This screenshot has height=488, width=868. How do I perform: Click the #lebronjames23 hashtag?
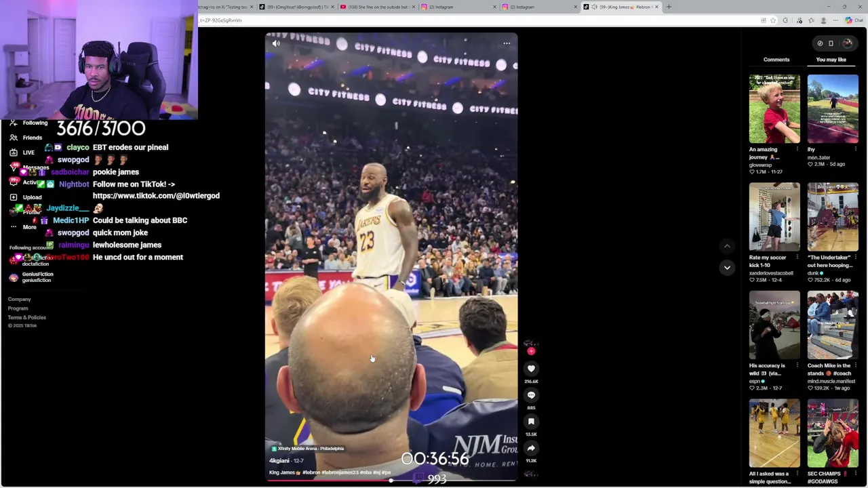point(339,472)
